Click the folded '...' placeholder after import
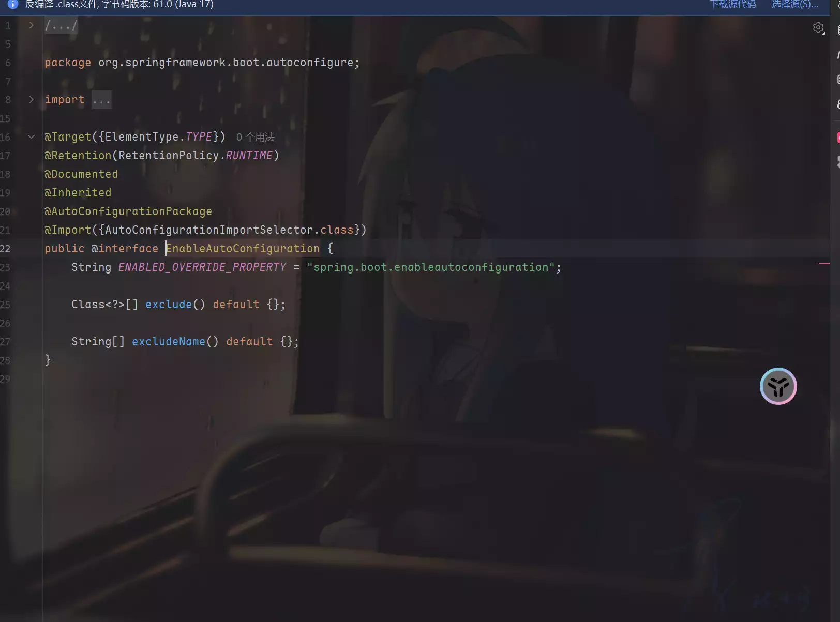This screenshot has height=622, width=840. [101, 100]
